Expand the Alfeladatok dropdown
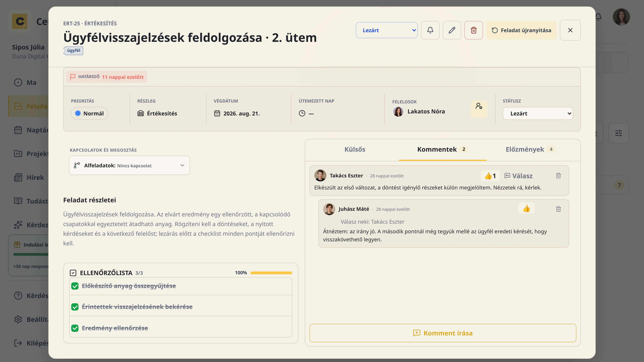 click(129, 165)
